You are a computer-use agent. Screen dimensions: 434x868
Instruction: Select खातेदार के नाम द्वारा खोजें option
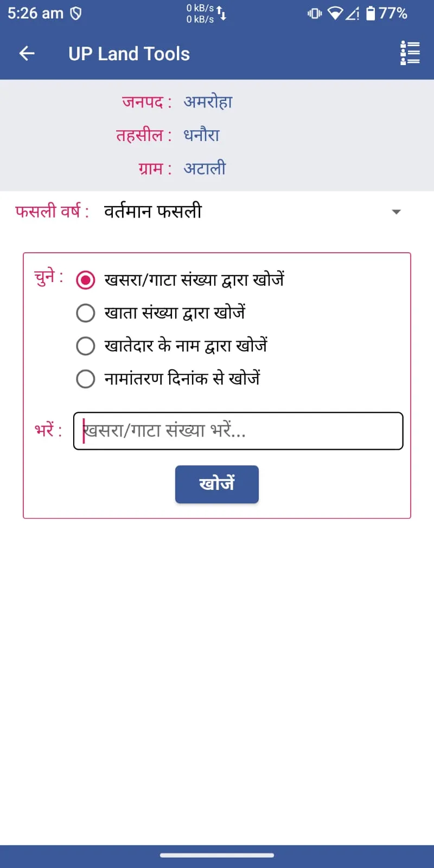(86, 346)
